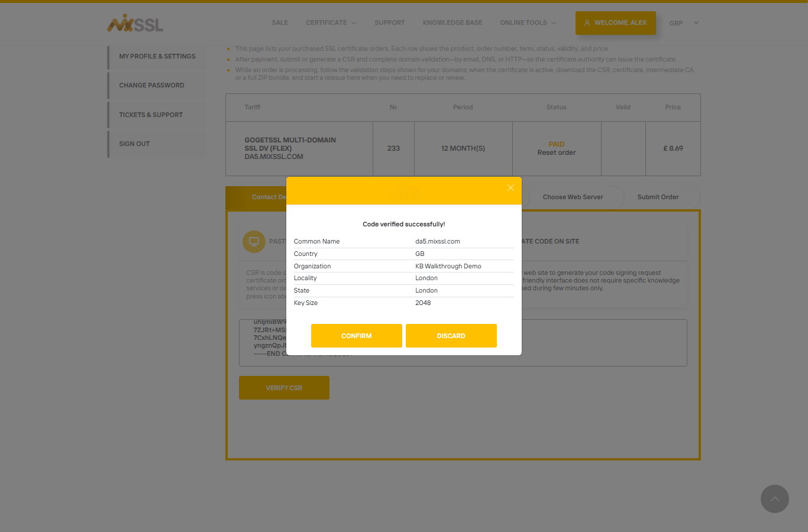The image size is (808, 532).
Task: Click the monitor icon beside Paste CSR
Action: (254, 241)
